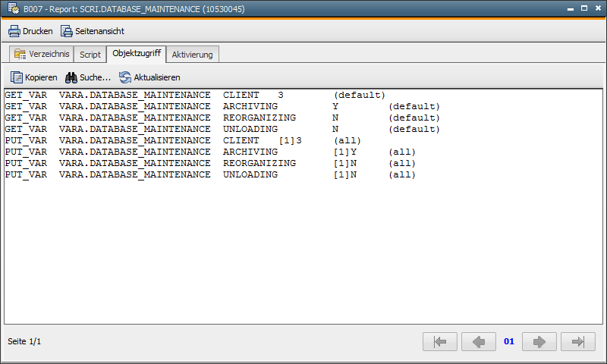Open the Aktivierung tab
607x364 pixels.
click(x=193, y=55)
